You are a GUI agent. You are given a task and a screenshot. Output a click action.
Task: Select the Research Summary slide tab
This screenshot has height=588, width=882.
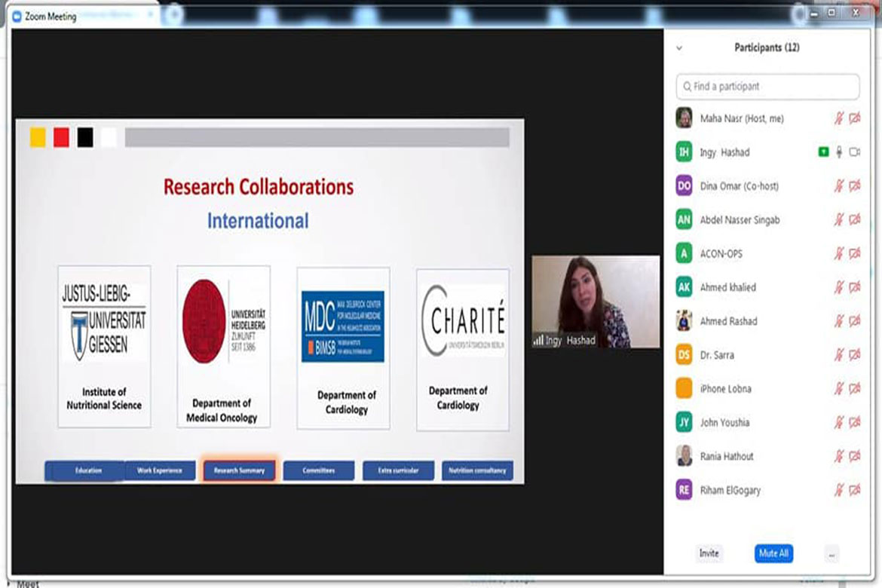click(x=239, y=470)
